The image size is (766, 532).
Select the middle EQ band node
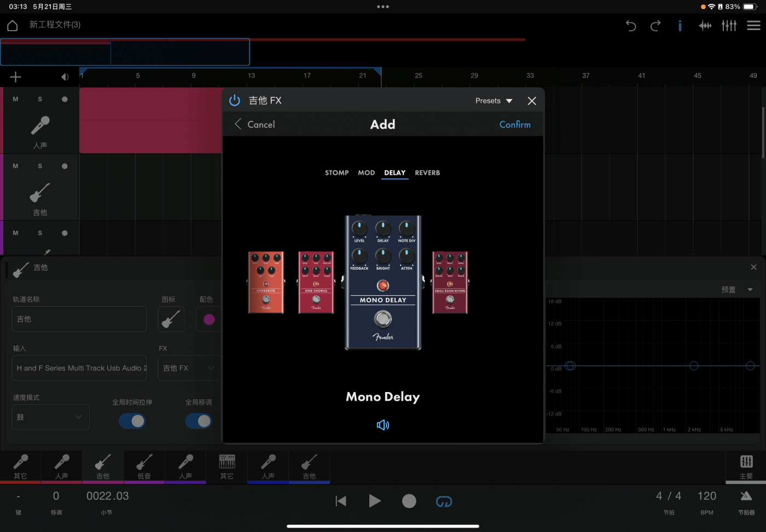(694, 366)
